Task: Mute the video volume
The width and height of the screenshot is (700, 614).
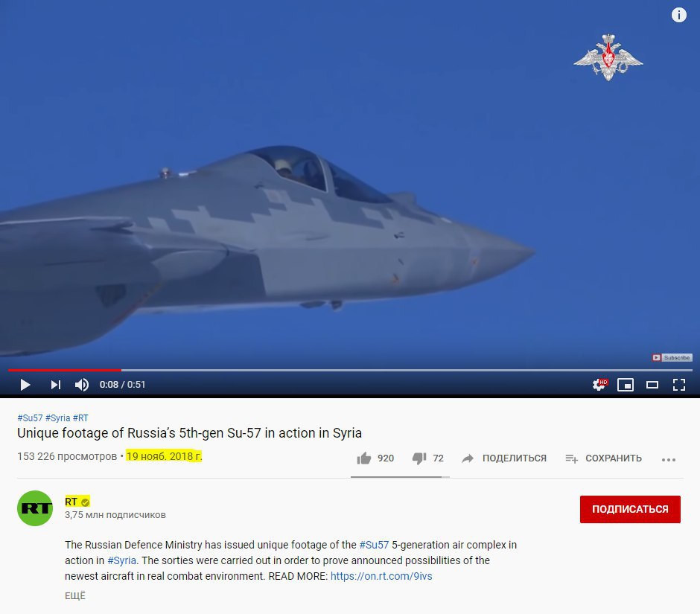Action: pyautogui.click(x=82, y=385)
